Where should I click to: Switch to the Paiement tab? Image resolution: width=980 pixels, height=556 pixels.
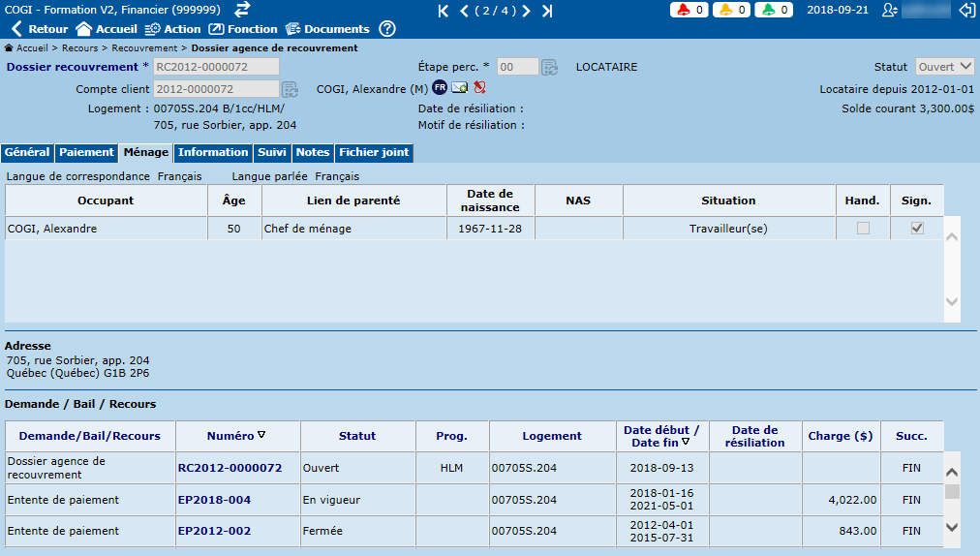86,153
